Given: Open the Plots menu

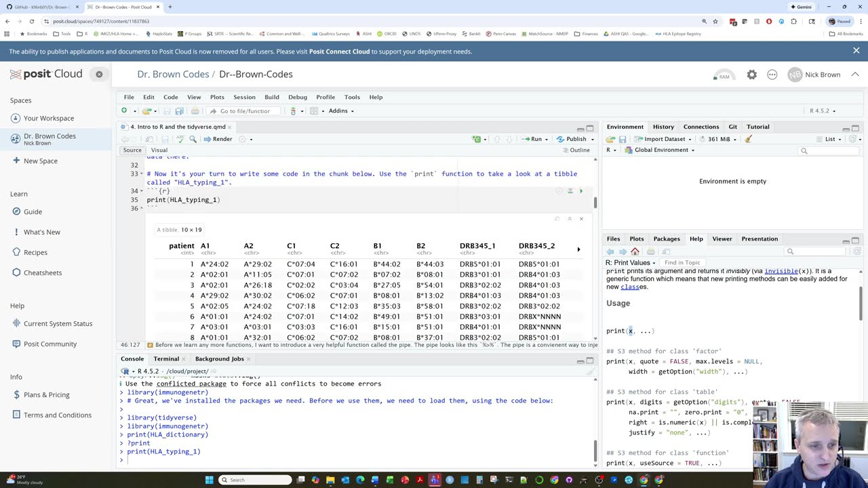Looking at the screenshot, I should pos(217,97).
